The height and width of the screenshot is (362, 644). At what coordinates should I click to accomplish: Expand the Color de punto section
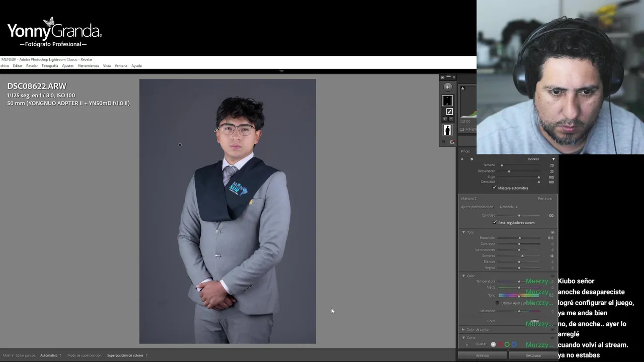point(463,330)
